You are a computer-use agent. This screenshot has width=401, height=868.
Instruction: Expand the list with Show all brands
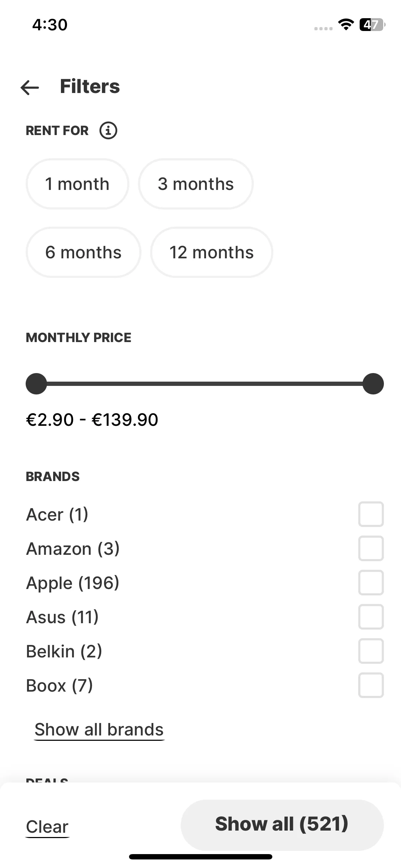(99, 730)
